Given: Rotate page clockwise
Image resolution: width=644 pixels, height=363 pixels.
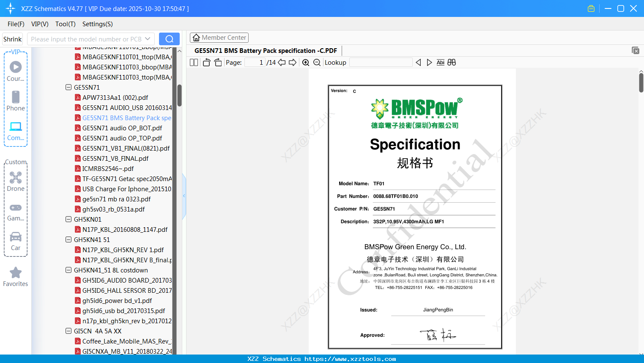Looking at the screenshot, I should point(218,63).
